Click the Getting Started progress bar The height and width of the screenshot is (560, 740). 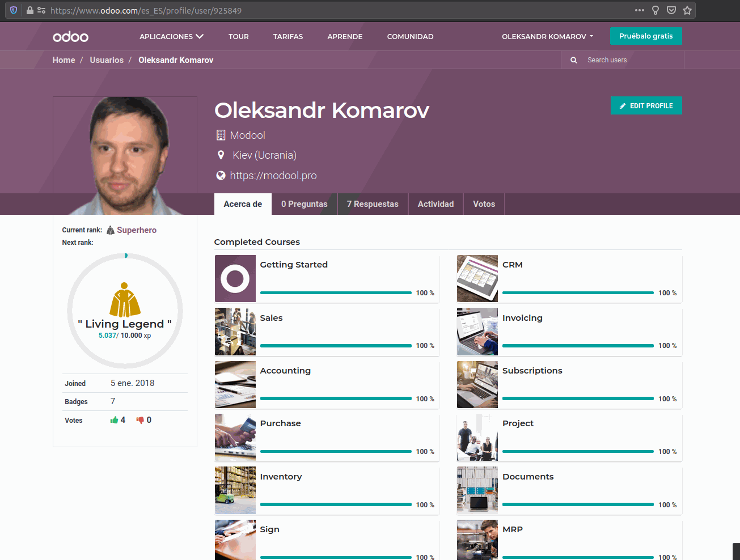tap(336, 293)
